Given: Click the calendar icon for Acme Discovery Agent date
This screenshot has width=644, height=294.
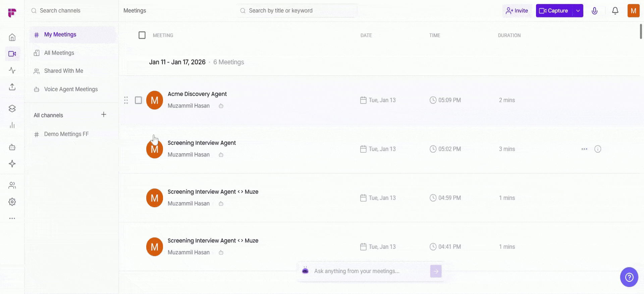Looking at the screenshot, I should tap(363, 100).
